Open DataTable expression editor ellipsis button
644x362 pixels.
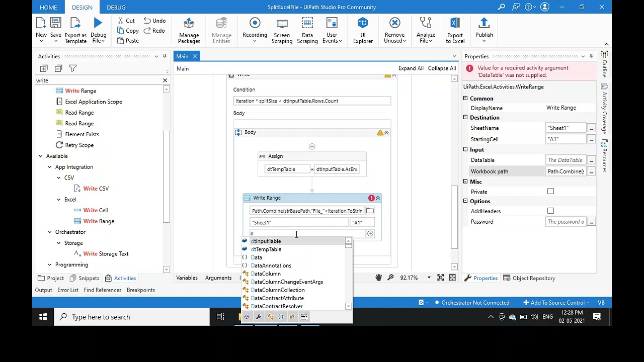pyautogui.click(x=591, y=160)
